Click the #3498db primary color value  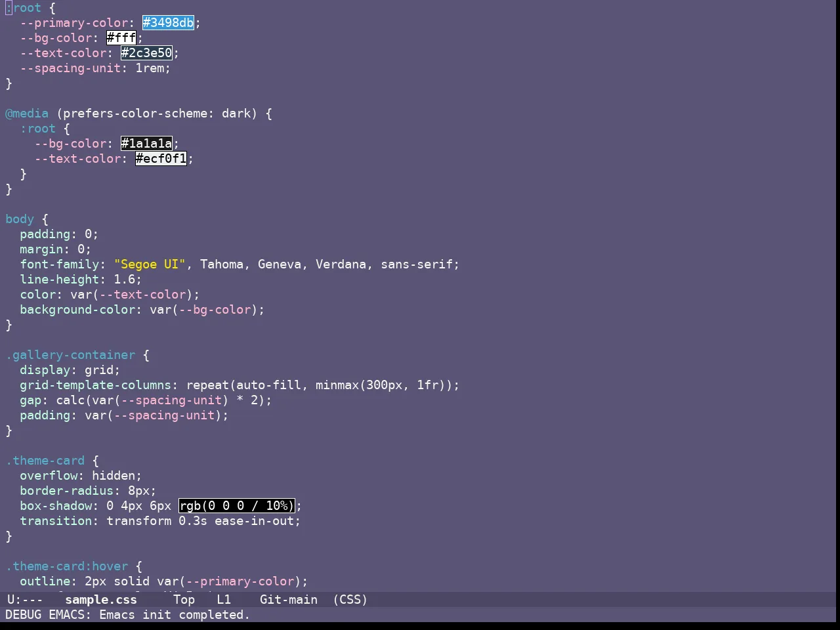169,23
